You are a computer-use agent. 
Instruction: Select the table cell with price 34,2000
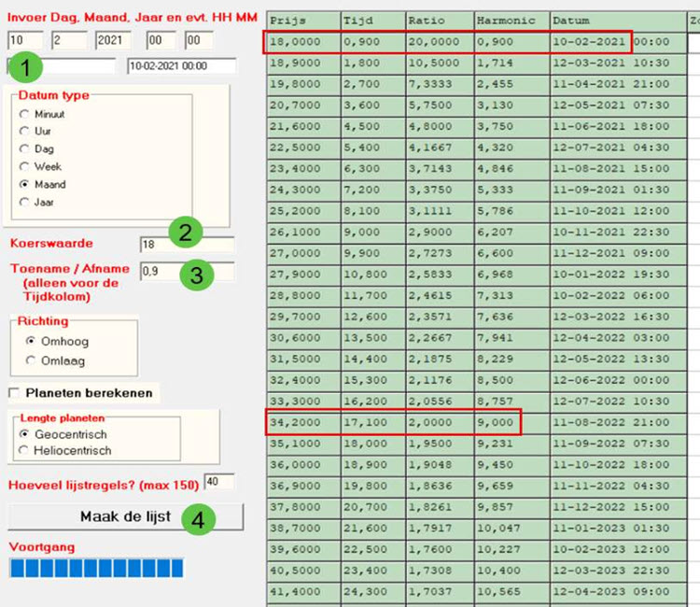(303, 422)
